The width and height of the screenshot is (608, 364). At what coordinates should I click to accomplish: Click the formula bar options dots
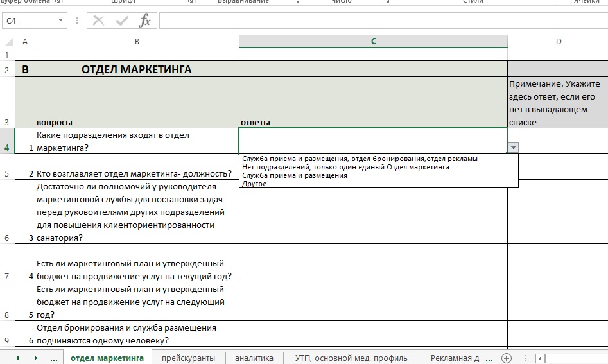click(x=77, y=21)
